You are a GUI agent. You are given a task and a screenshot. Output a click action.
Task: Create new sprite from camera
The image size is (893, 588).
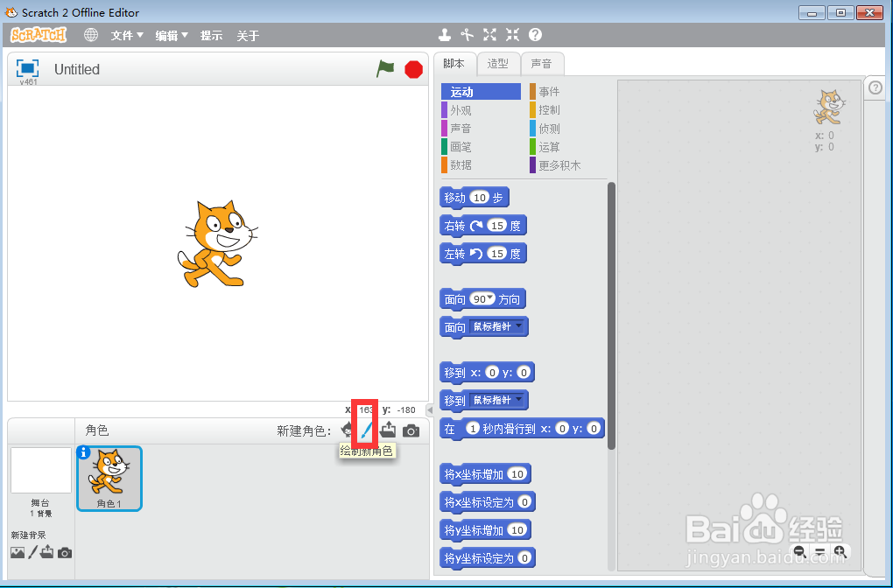point(411,430)
